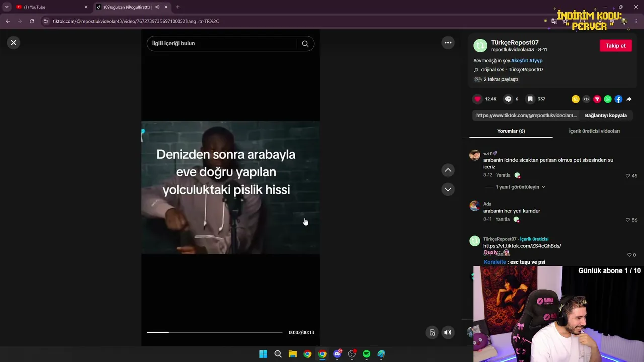The image size is (644, 362).
Task: Open a new browser tab
Action: point(178,7)
